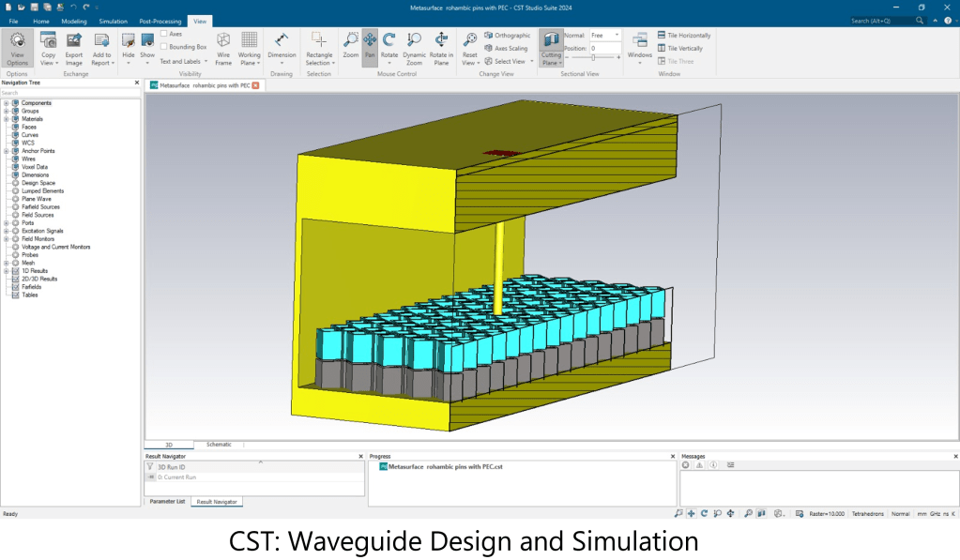This screenshot has width=960, height=560.
Task: Click the Rotate in Plane tool
Action: coord(441,47)
